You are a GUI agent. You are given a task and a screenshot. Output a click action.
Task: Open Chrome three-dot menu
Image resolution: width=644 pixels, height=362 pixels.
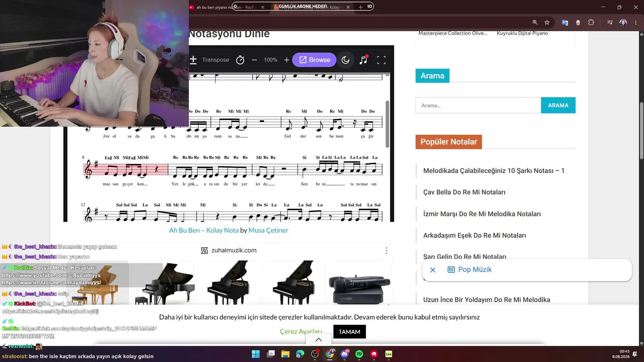coord(636,22)
